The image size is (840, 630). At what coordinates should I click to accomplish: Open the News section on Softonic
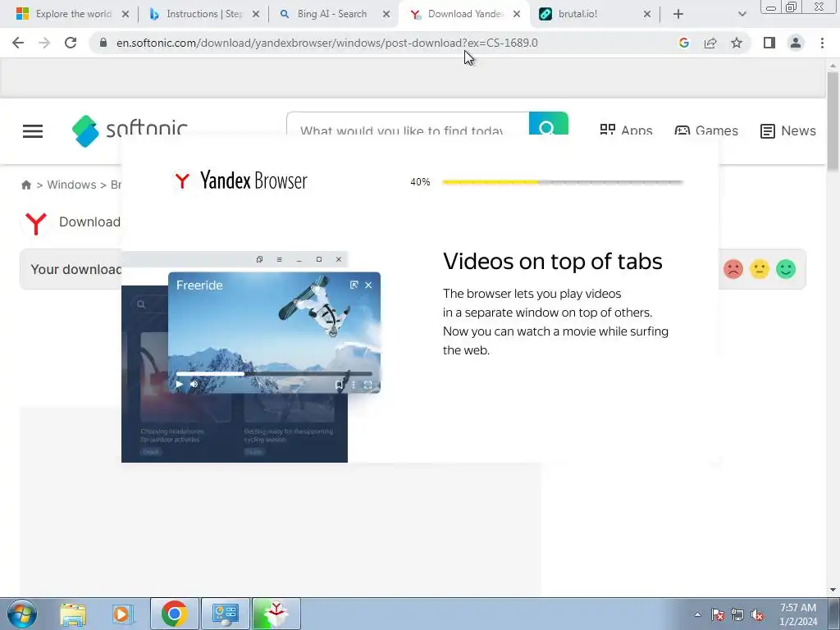[x=788, y=130]
